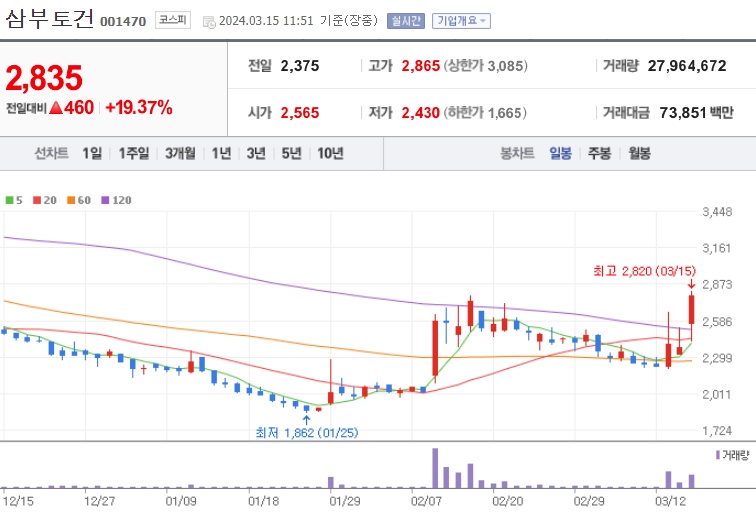Click the volume value 27,964,672
756x517 pixels.
click(687, 66)
